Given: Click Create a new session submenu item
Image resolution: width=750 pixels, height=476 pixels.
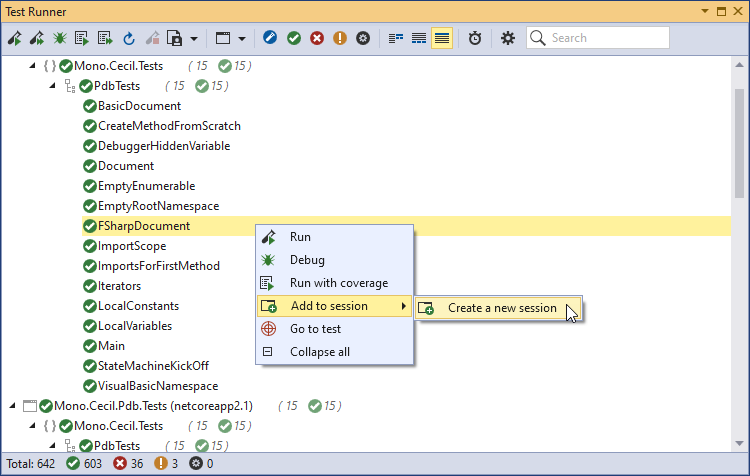Looking at the screenshot, I should coord(501,308).
